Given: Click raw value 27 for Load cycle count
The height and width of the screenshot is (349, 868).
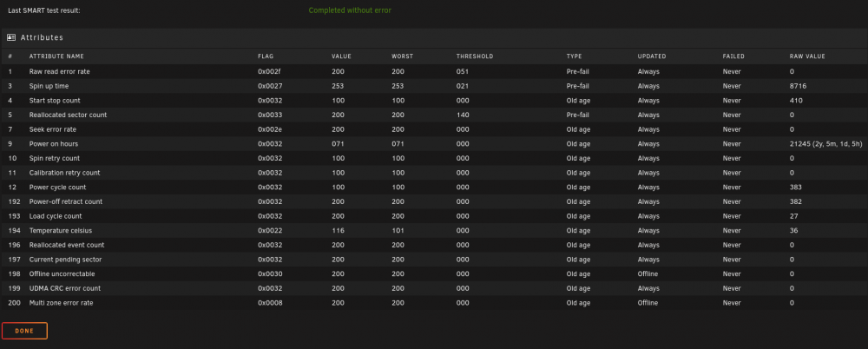Looking at the screenshot, I should (x=793, y=215).
